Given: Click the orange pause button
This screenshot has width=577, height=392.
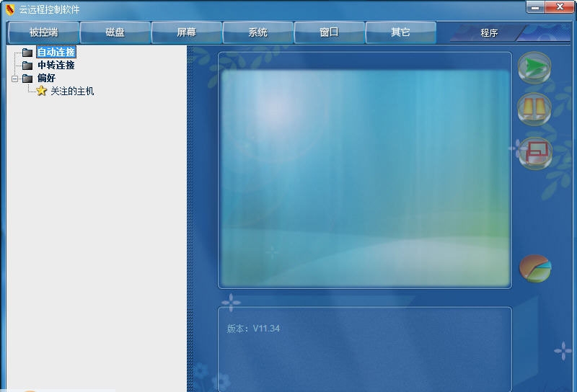Looking at the screenshot, I should (x=534, y=110).
